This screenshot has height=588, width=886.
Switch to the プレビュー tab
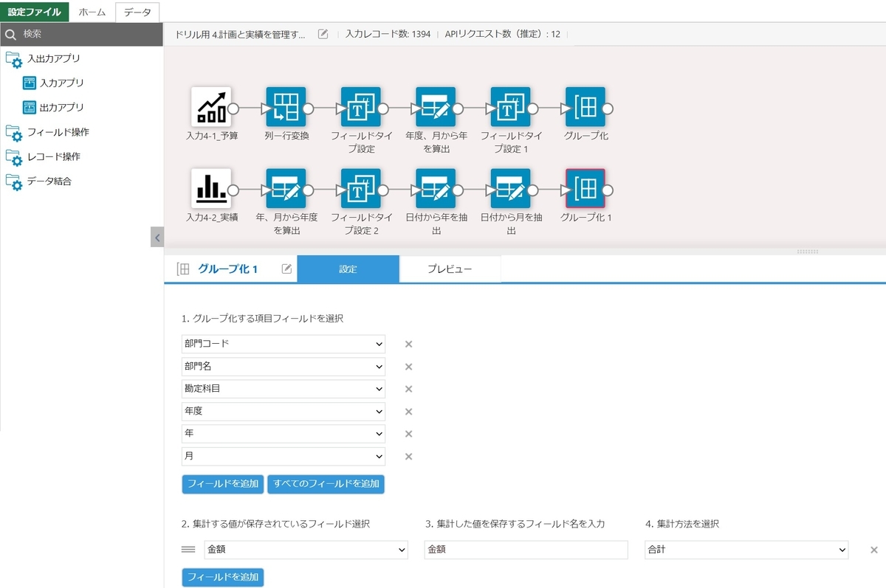[x=450, y=269]
